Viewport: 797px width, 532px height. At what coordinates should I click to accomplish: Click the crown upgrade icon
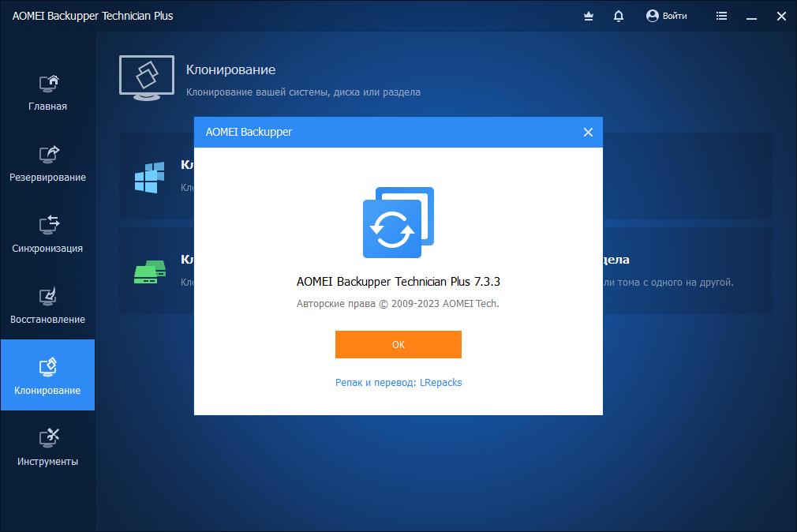click(588, 16)
